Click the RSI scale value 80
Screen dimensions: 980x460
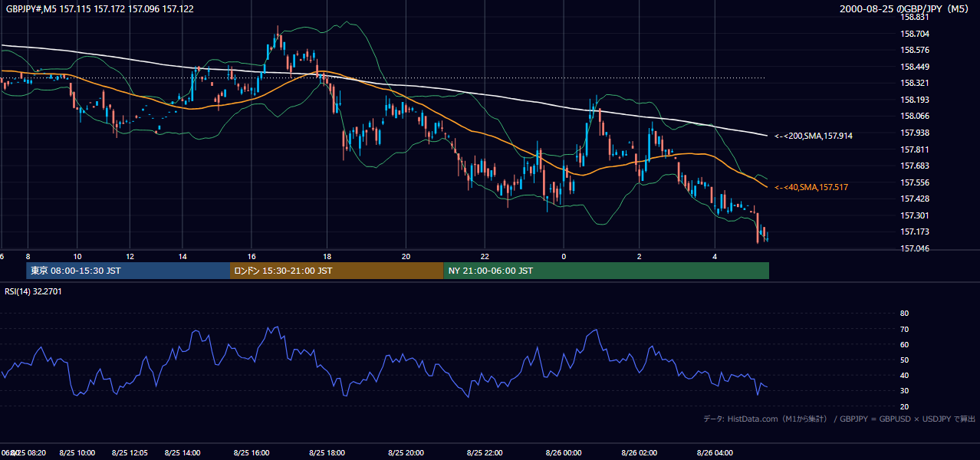904,314
